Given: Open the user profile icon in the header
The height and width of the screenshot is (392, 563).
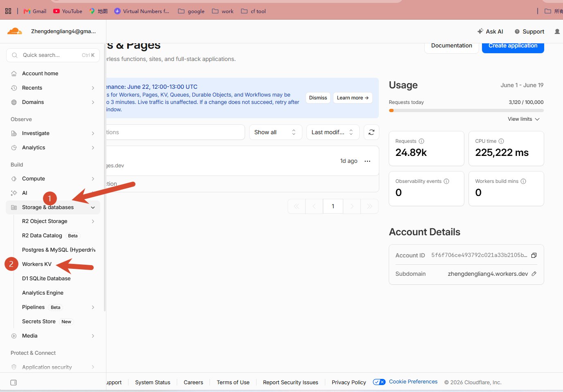Looking at the screenshot, I should [x=557, y=32].
